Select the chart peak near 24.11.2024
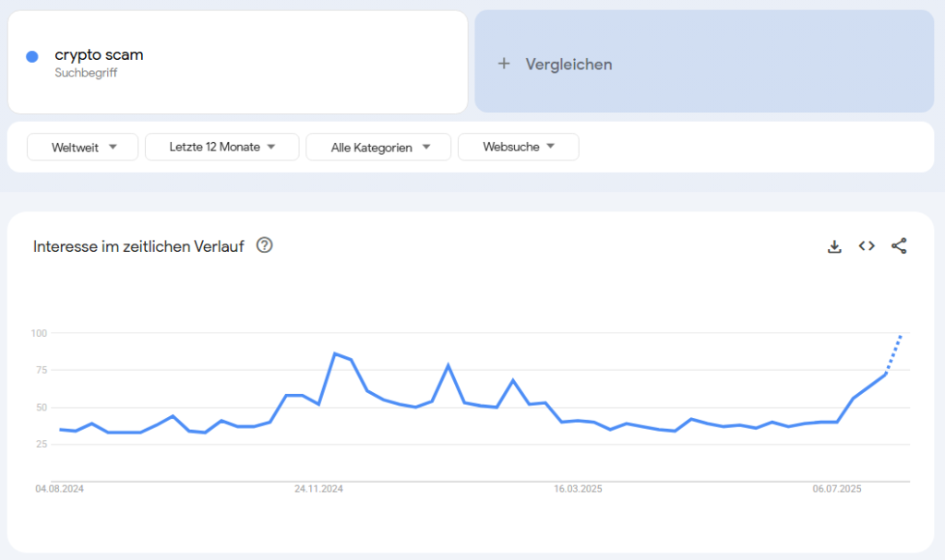Image resolution: width=945 pixels, height=560 pixels. [335, 354]
